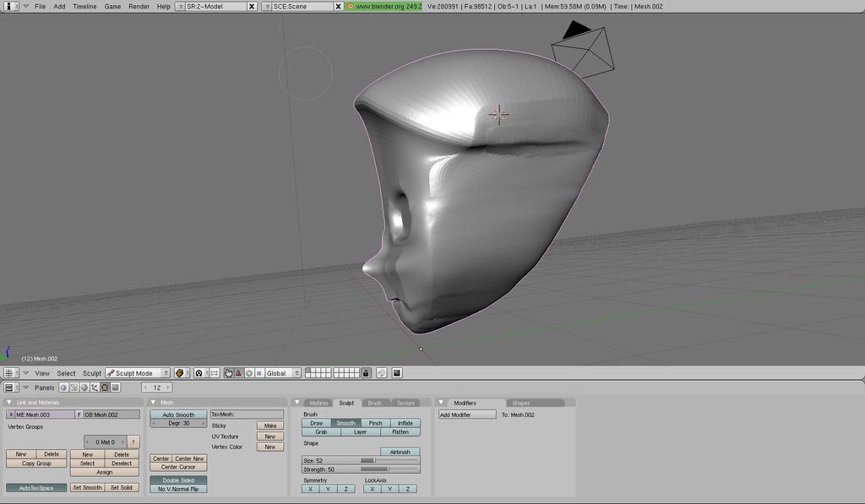Click Add Modifier button
This screenshot has width=865, height=504.
[x=467, y=415]
